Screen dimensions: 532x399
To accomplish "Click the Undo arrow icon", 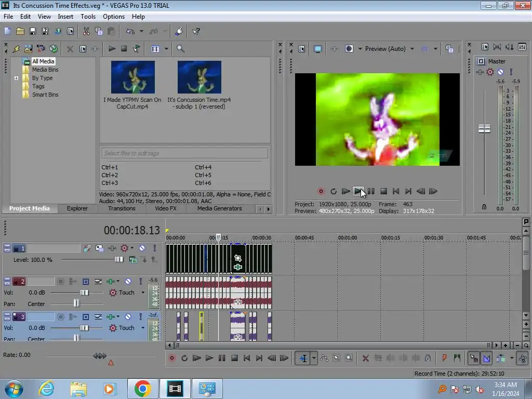I will tap(130, 31).
